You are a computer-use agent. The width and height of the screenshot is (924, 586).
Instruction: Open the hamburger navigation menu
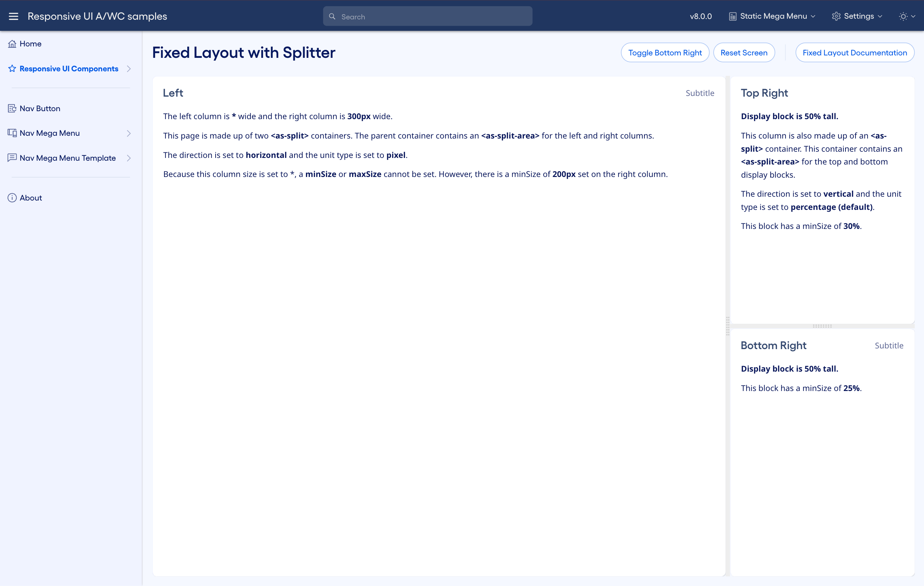point(14,16)
